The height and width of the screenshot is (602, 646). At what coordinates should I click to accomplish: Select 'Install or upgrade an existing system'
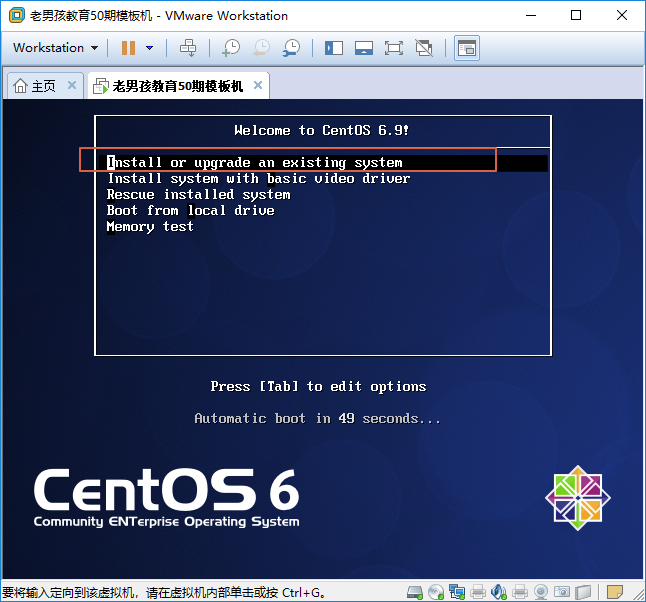coord(255,162)
